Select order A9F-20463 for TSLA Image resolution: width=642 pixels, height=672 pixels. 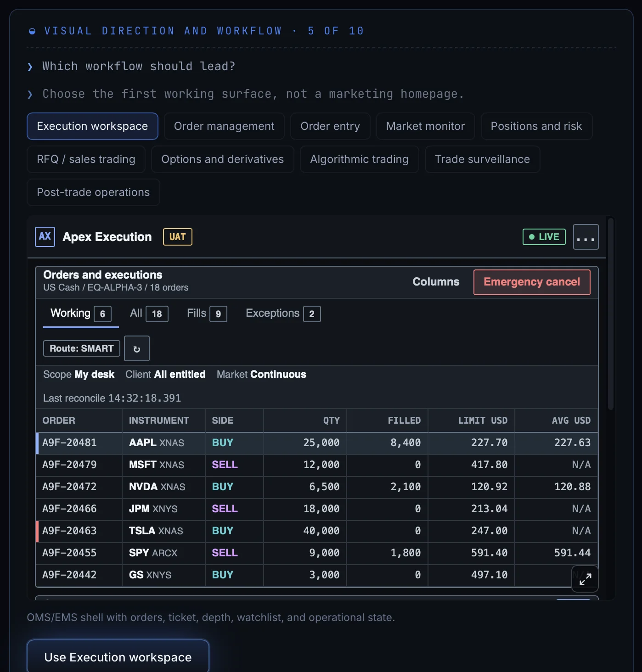[317, 531]
